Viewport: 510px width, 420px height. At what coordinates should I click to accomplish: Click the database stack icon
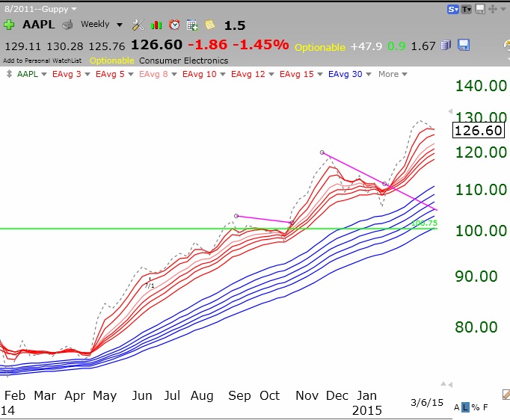coord(446,45)
